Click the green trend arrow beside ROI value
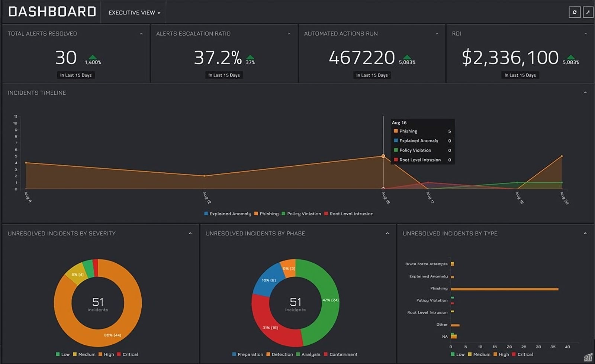 (571, 57)
